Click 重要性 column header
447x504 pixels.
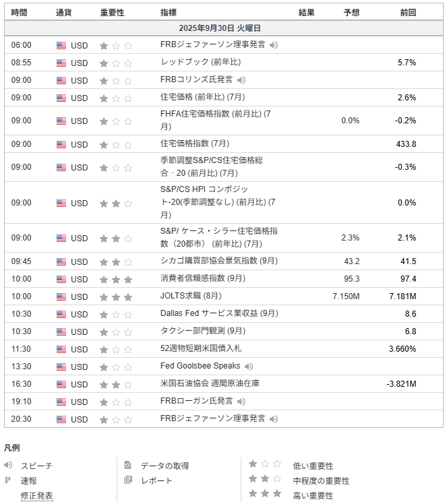(112, 12)
